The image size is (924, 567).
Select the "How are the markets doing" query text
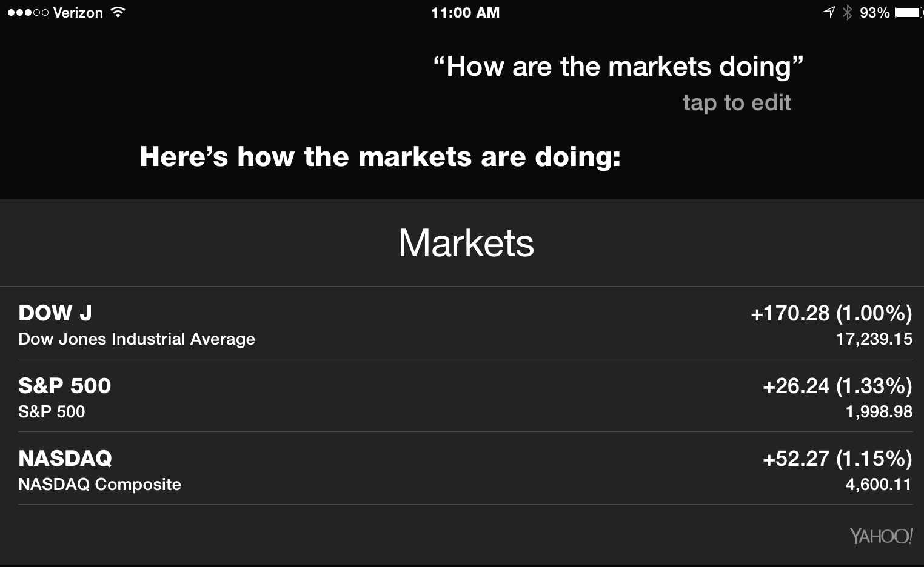pos(618,66)
